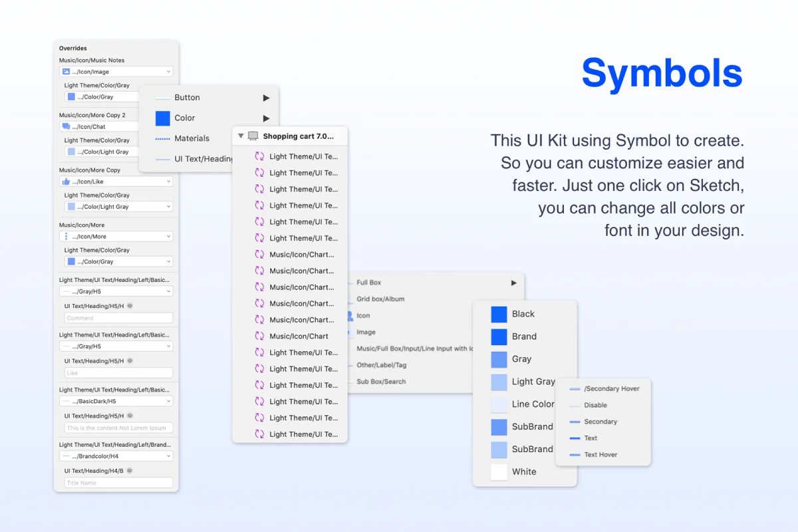Click the artboard icon next to Shopping cart
The width and height of the screenshot is (798, 532).
[x=253, y=136]
